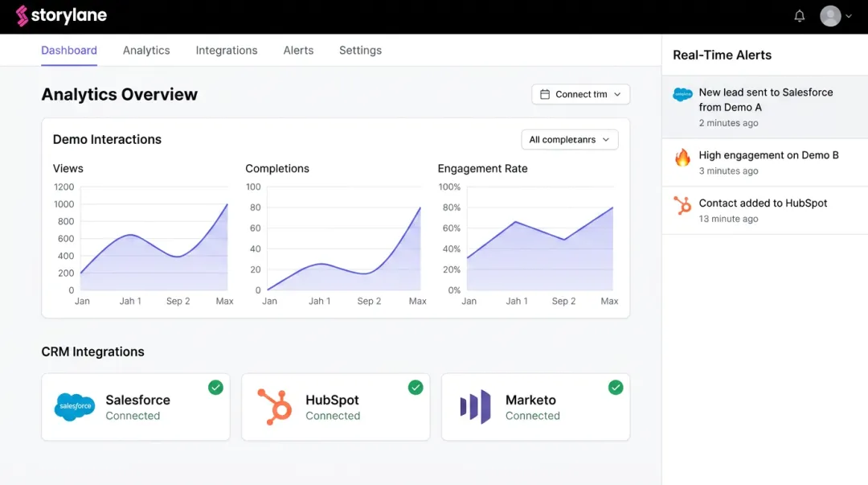The height and width of the screenshot is (485, 868).
Task: Click the 100% label on Engagement axis
Action: point(449,187)
